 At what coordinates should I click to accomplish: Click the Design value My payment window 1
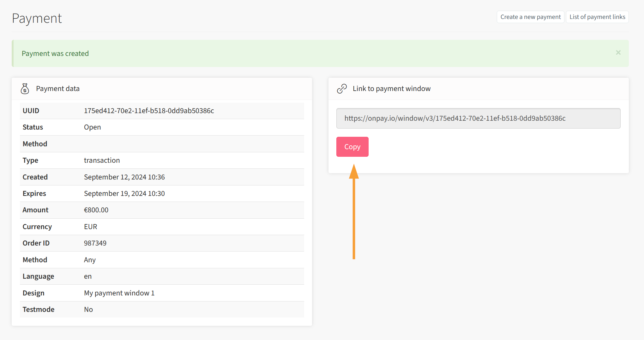(x=119, y=293)
